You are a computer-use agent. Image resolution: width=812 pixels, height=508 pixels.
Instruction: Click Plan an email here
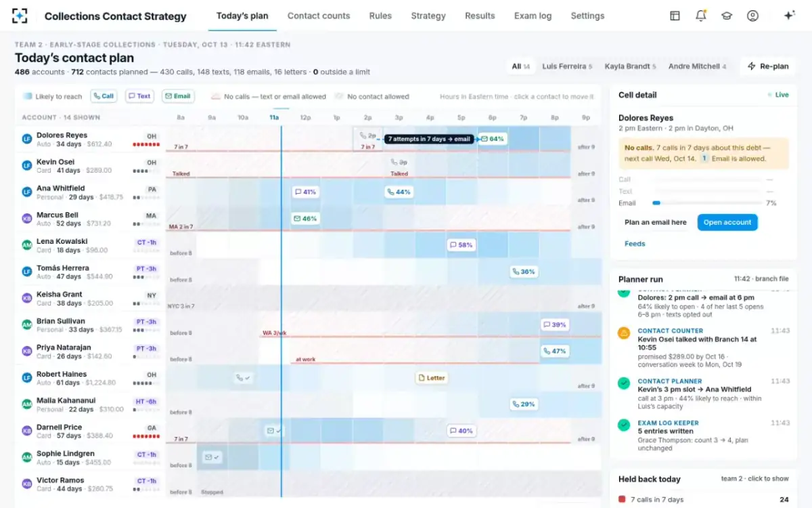pyautogui.click(x=656, y=222)
